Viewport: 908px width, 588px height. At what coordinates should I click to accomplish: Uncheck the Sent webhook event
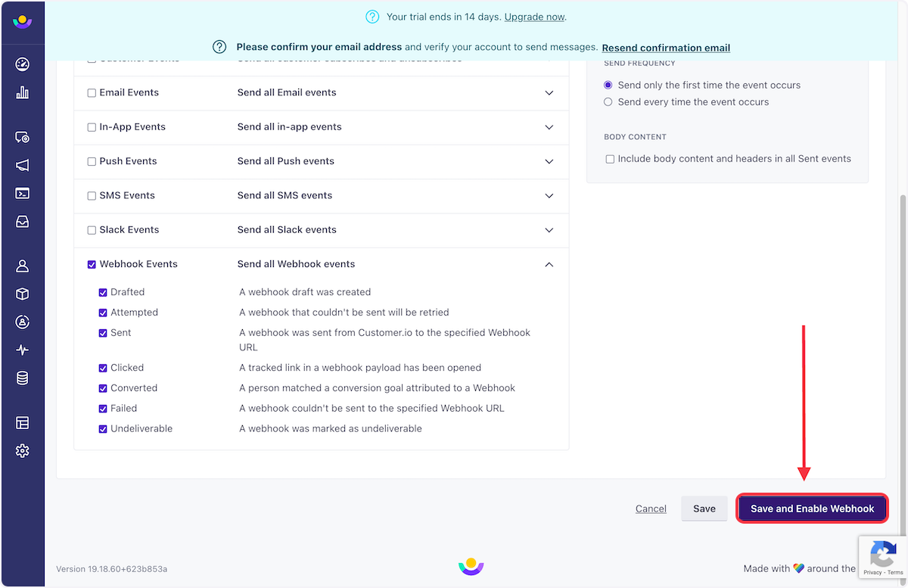pyautogui.click(x=103, y=333)
